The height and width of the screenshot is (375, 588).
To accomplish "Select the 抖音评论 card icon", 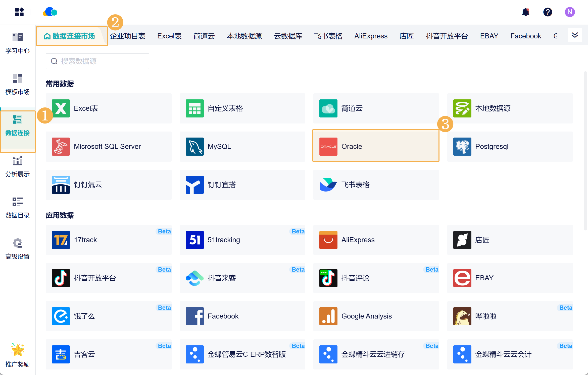I will pos(328,278).
